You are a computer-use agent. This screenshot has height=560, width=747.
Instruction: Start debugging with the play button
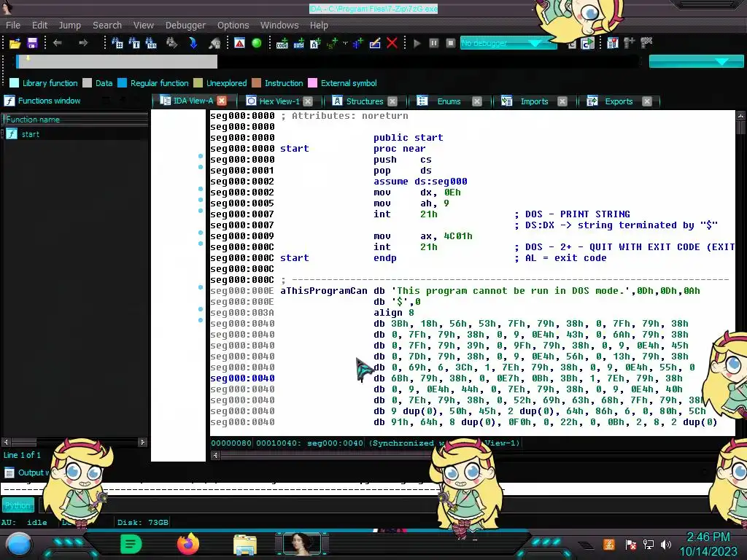click(x=417, y=43)
